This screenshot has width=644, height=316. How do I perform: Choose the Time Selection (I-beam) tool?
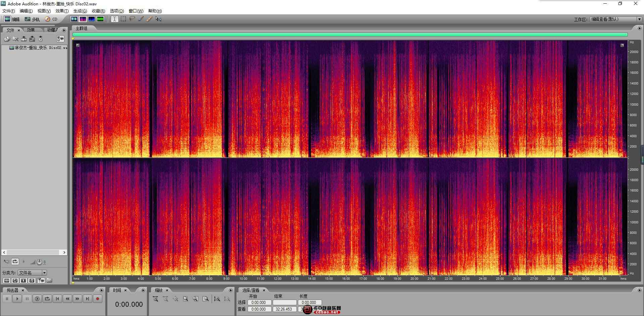coord(114,19)
